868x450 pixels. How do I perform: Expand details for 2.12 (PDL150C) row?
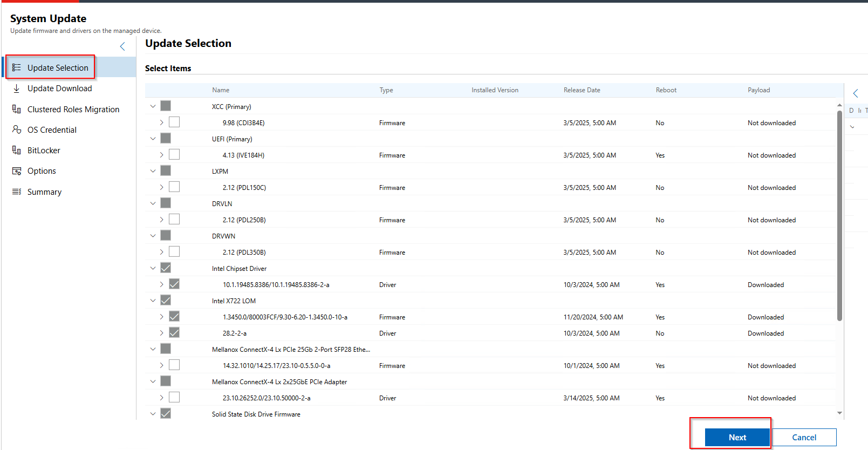(x=161, y=187)
